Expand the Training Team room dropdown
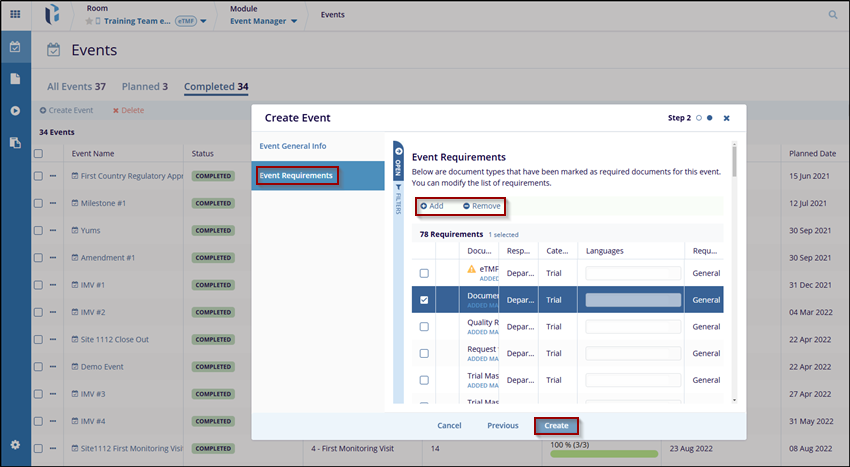The image size is (850, 467). click(x=204, y=21)
